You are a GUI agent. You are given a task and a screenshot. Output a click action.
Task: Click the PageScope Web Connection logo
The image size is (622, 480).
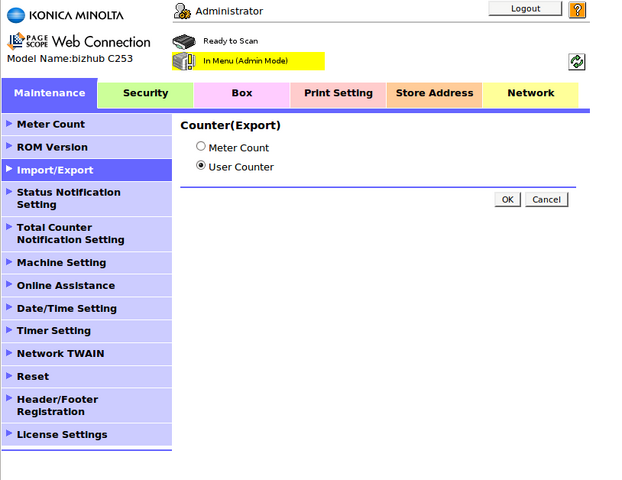coord(79,42)
